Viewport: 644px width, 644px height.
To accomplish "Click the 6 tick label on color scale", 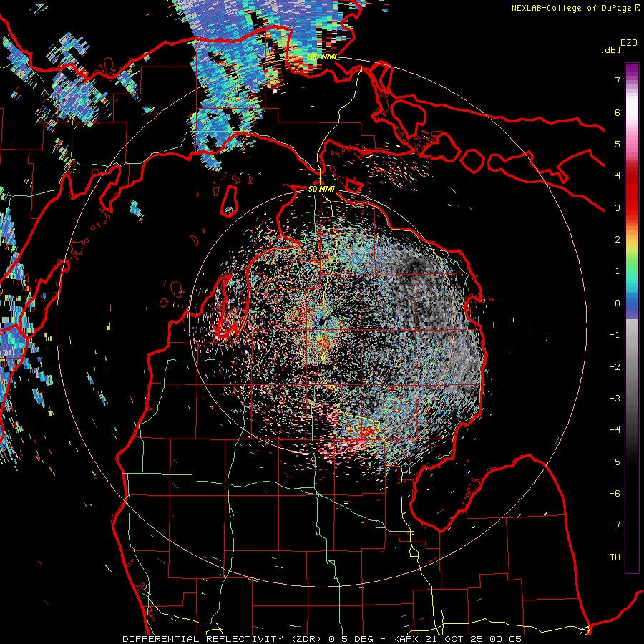I will point(618,112).
